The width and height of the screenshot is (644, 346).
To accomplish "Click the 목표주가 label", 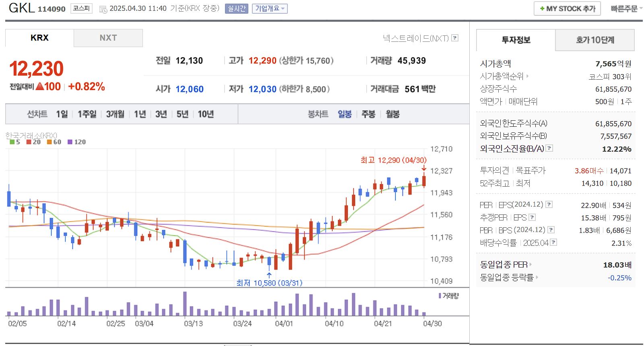I will [531, 171].
